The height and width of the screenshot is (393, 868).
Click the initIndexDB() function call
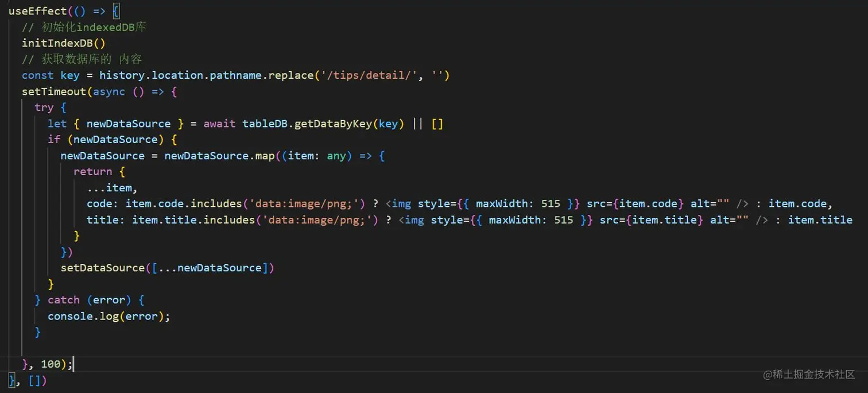click(x=64, y=43)
